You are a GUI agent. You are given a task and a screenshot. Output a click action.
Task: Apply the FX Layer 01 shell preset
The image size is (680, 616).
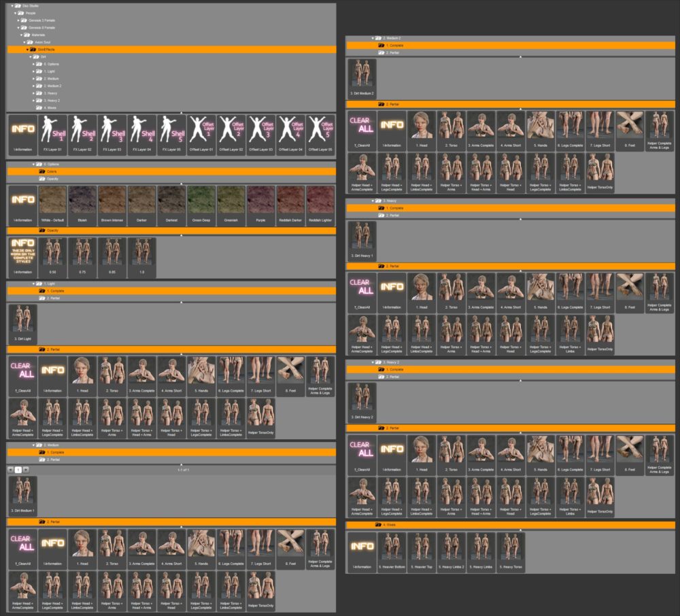(52, 131)
